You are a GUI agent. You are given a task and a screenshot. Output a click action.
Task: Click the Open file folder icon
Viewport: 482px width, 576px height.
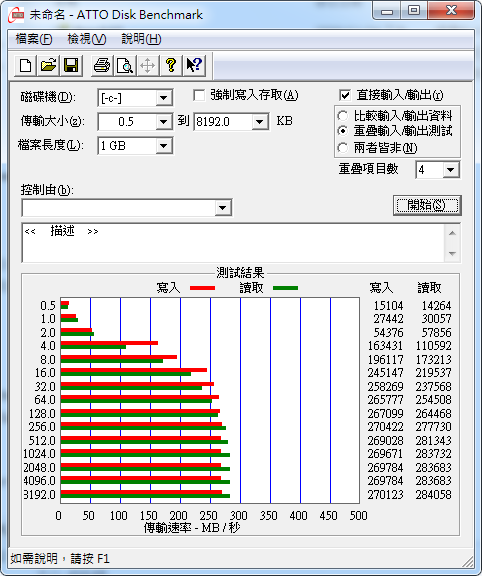(48, 66)
